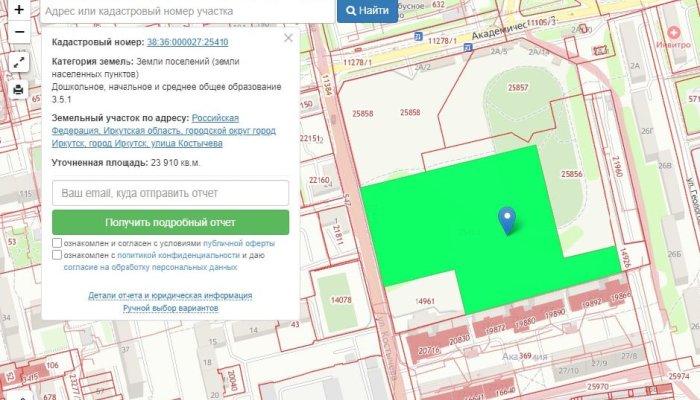Image resolution: width=700 pixels, height=400 pixels.
Task: Toggle fullscreen map view icon
Action: pyautogui.click(x=19, y=62)
